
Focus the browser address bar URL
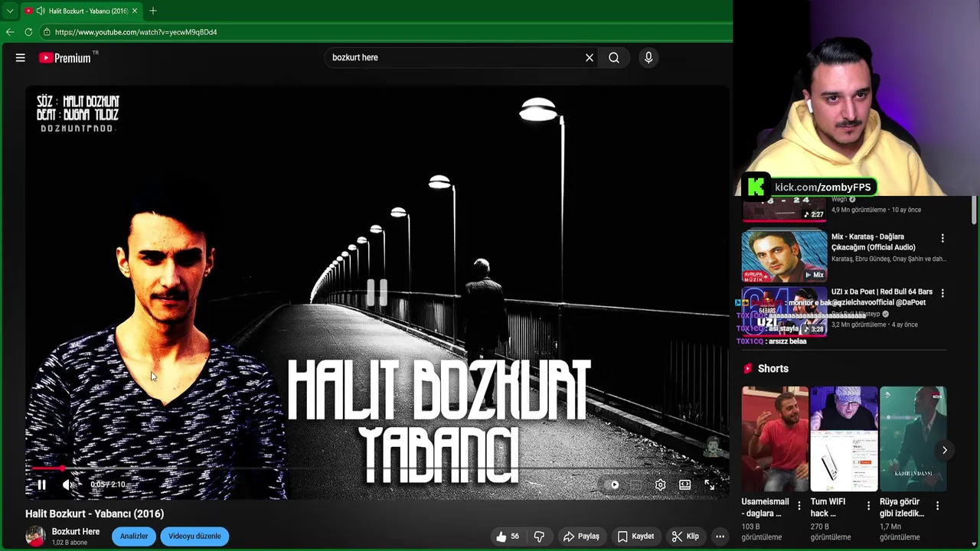(x=136, y=32)
